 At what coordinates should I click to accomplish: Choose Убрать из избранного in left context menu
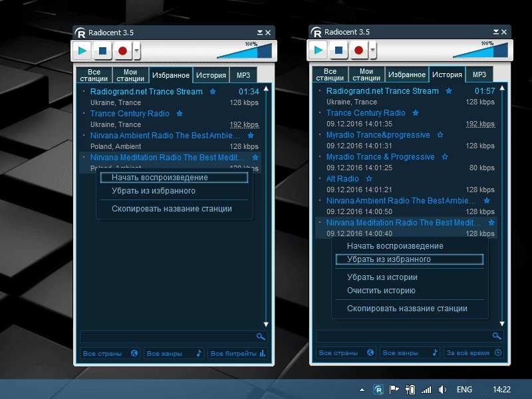(174, 191)
